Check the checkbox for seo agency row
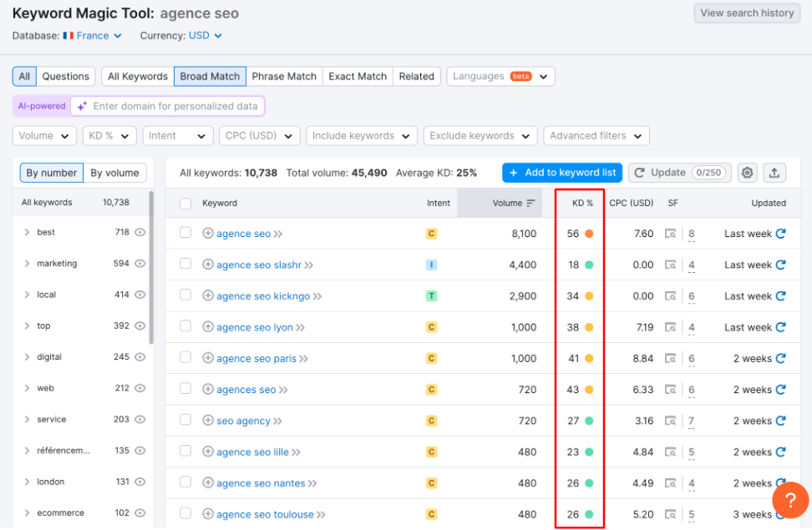 185,421
